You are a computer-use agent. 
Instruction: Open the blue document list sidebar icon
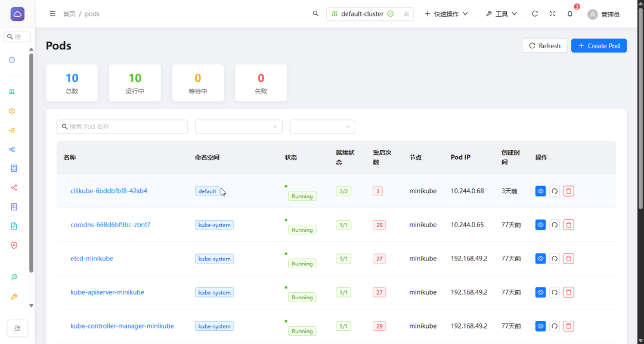pos(14,168)
